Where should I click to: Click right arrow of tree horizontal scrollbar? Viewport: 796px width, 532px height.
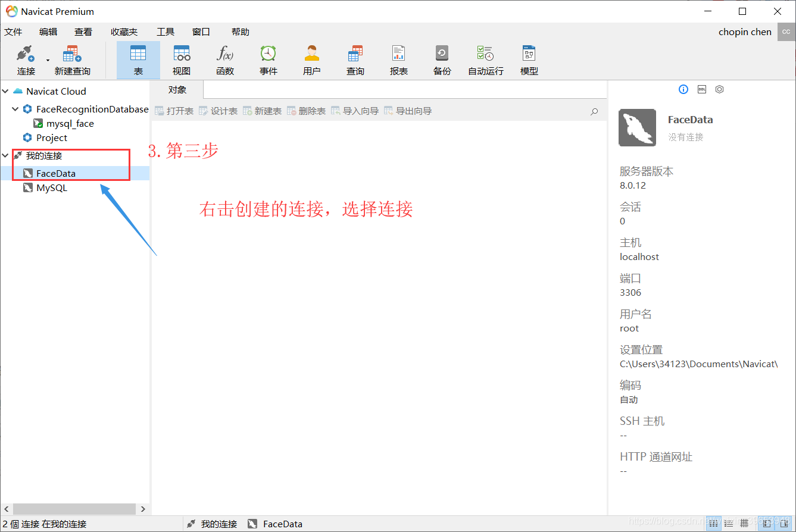142,509
